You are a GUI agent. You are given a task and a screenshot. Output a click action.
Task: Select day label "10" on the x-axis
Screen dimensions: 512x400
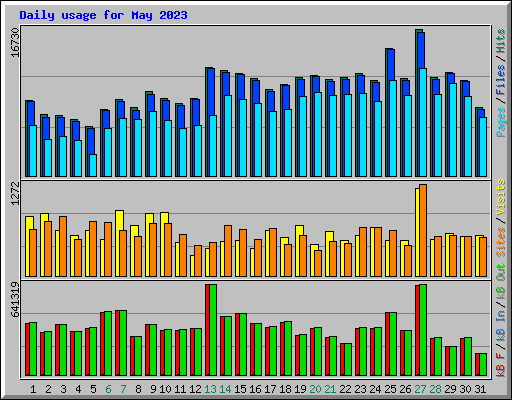[165, 389]
